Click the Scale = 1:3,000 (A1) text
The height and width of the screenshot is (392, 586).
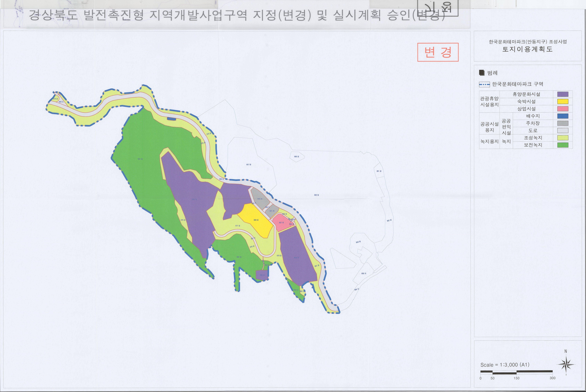click(505, 365)
